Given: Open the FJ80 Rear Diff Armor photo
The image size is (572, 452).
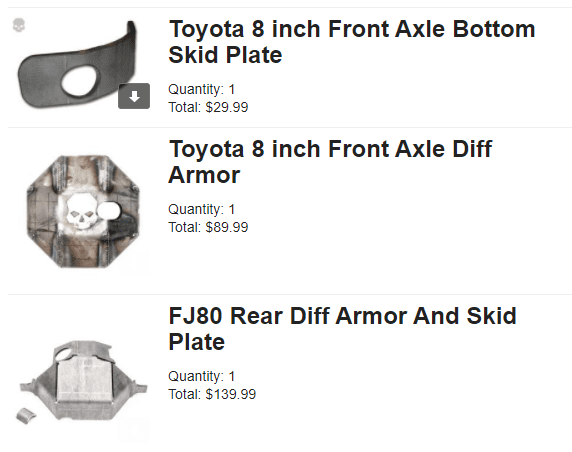Looking at the screenshot, I should (83, 381).
